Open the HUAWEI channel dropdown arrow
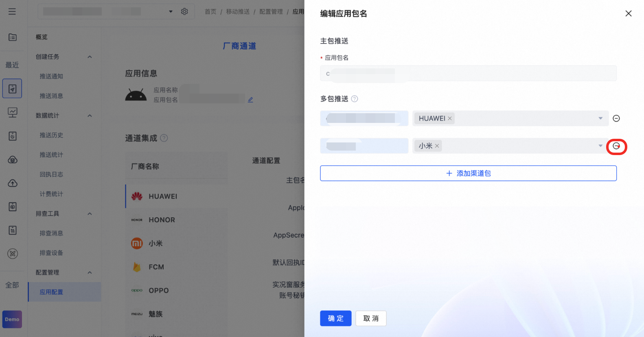Screen dimensions: 644x337 click(600, 118)
